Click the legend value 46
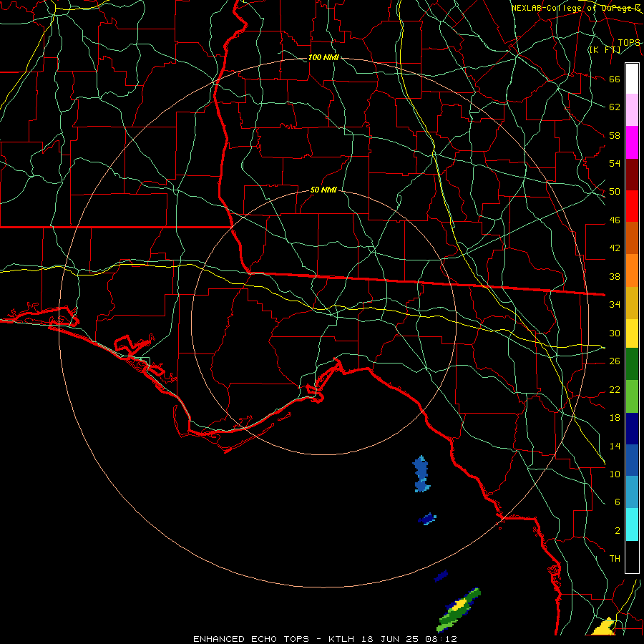This screenshot has height=644, width=644. pyautogui.click(x=615, y=220)
